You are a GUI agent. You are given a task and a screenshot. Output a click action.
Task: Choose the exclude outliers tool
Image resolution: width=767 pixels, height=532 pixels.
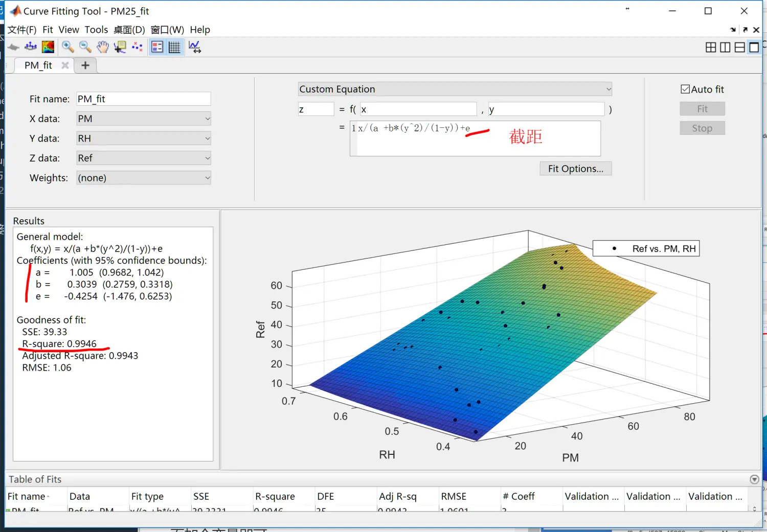pyautogui.click(x=137, y=47)
